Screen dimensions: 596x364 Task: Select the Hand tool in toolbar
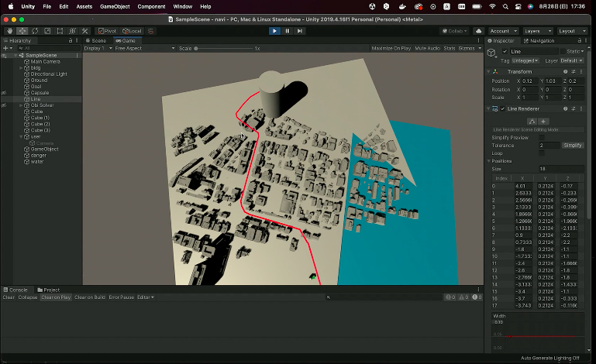click(x=9, y=31)
